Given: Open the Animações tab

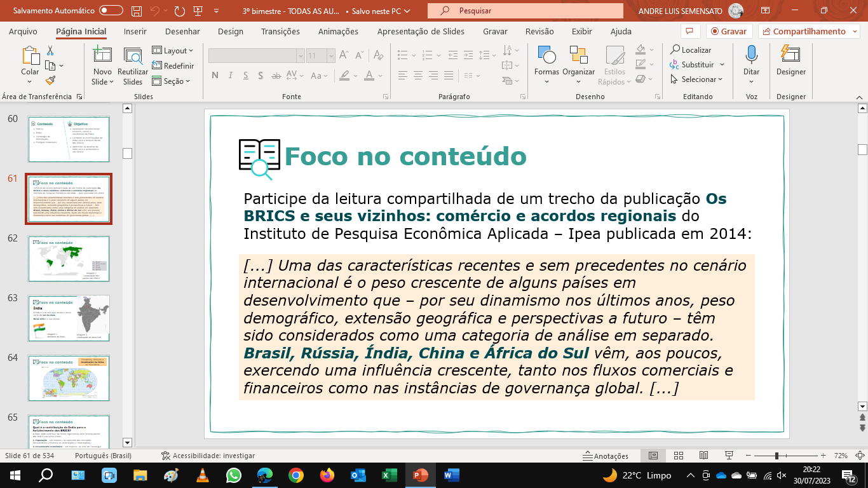Looking at the screenshot, I should 338,31.
